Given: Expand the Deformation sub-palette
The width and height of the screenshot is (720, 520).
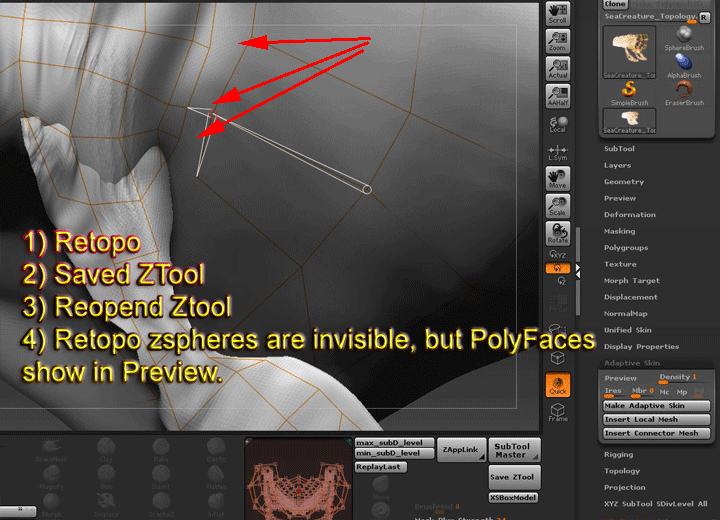Looking at the screenshot, I should pos(630,215).
